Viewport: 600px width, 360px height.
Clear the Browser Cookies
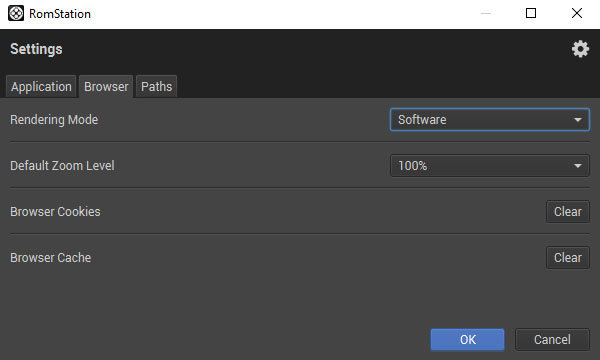tap(568, 212)
